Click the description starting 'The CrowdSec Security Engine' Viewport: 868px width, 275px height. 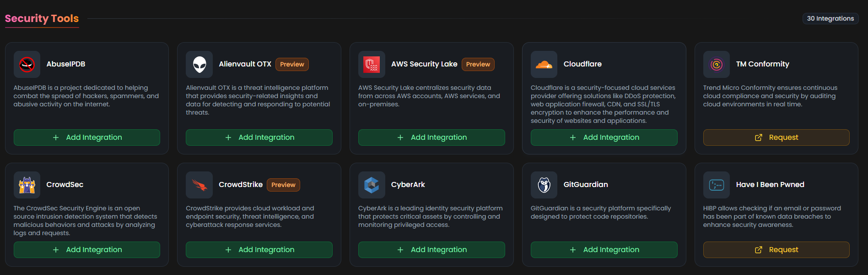[85, 220]
